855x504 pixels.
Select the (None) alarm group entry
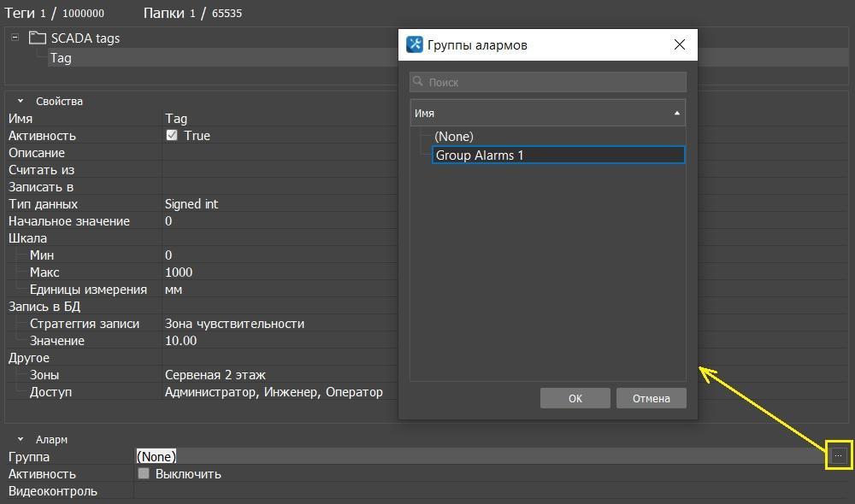coord(454,137)
